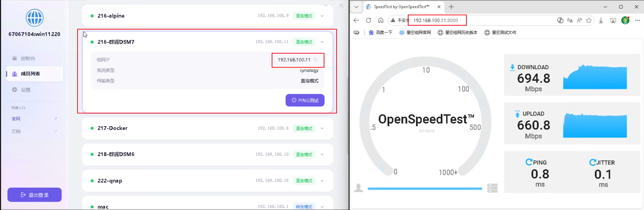Open the 文档 docs quick link
The height and width of the screenshot is (210, 644).
(35, 131)
